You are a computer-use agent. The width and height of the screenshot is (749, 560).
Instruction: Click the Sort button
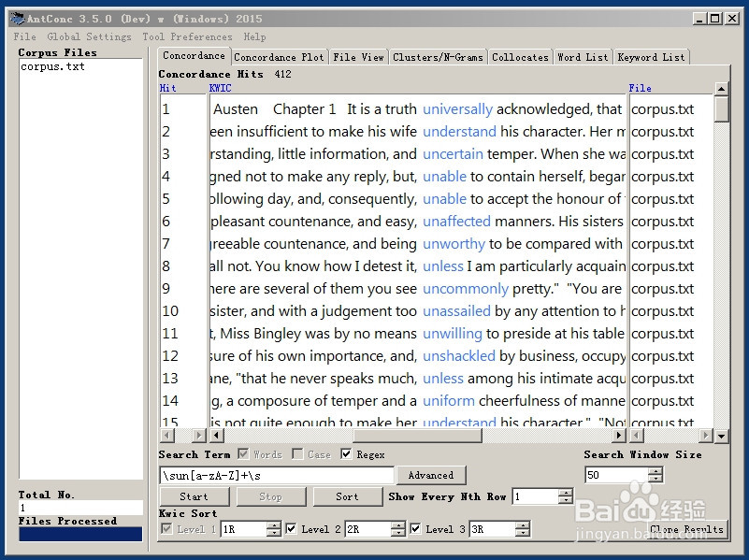(347, 496)
